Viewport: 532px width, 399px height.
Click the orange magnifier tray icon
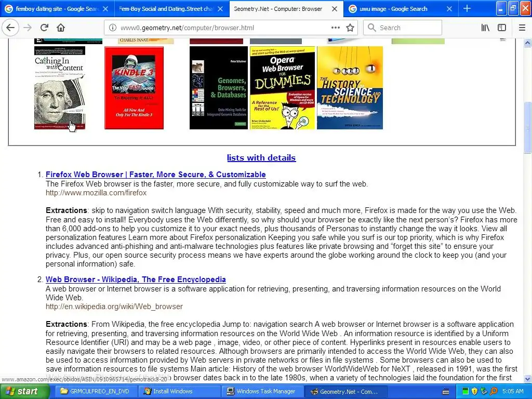coord(494,392)
